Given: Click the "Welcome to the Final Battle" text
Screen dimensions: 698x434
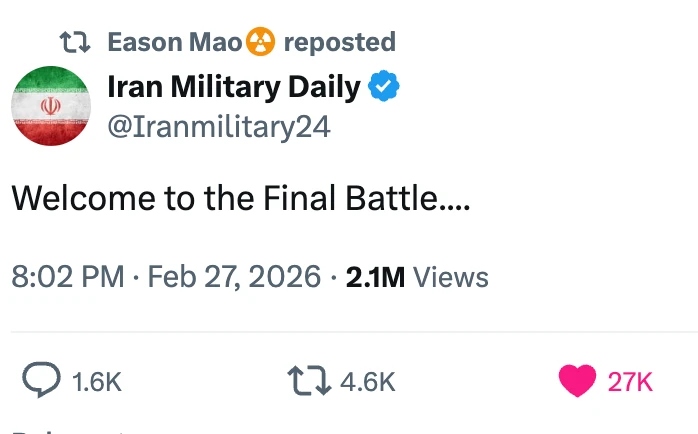Looking at the screenshot, I should pyautogui.click(x=240, y=198).
